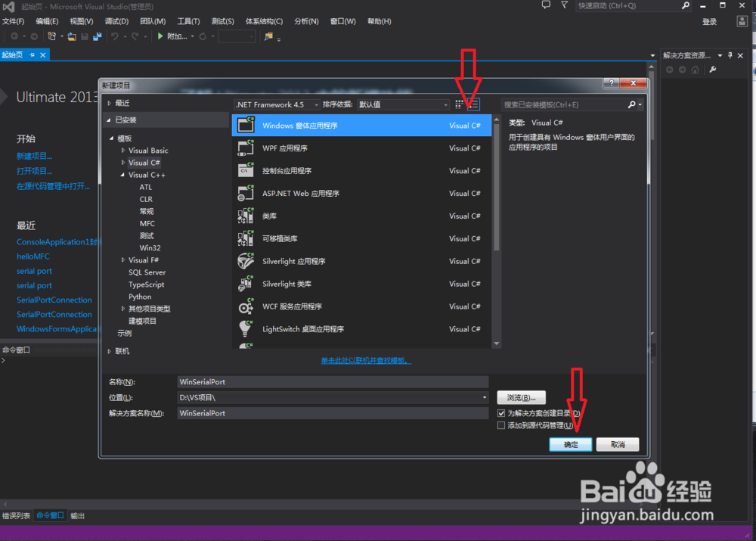This screenshot has height=541, width=756.
Task: Click the notifications filter icon in title bar
Action: (x=564, y=5)
